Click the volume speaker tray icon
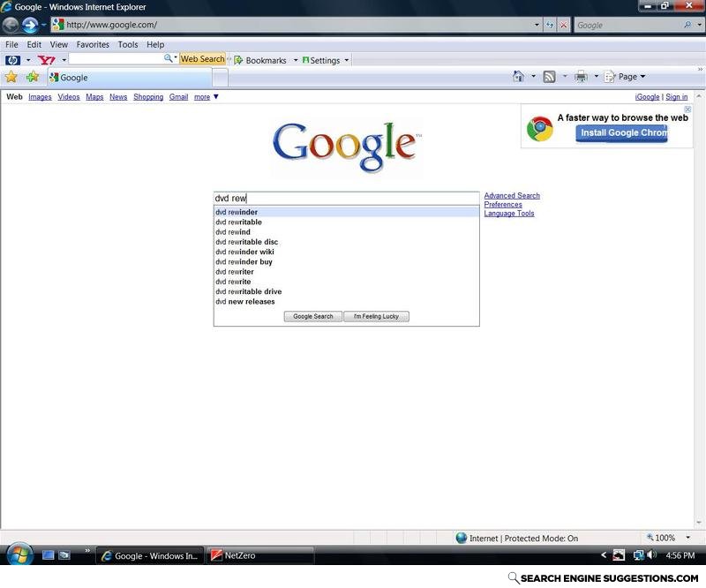This screenshot has width=706, height=588. click(652, 555)
